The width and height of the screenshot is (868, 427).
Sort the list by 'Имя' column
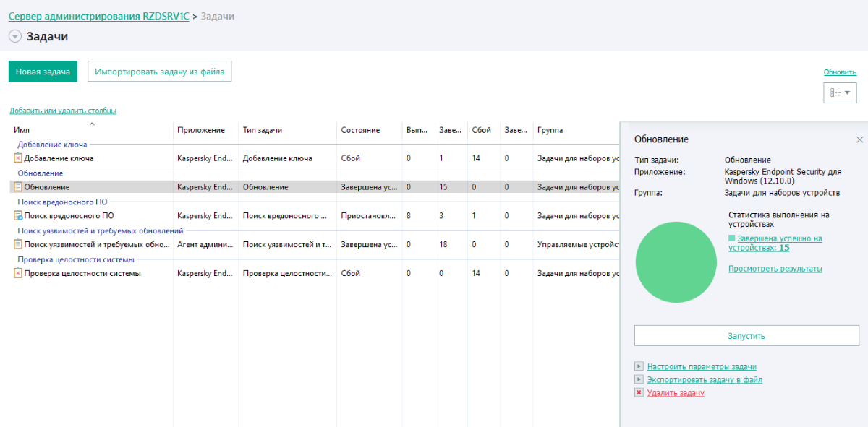(x=22, y=131)
